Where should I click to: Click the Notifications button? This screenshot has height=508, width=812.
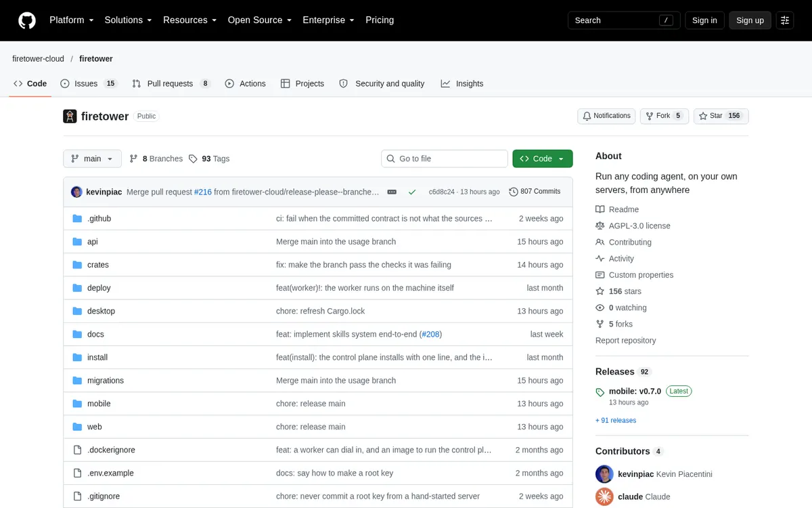click(x=606, y=116)
